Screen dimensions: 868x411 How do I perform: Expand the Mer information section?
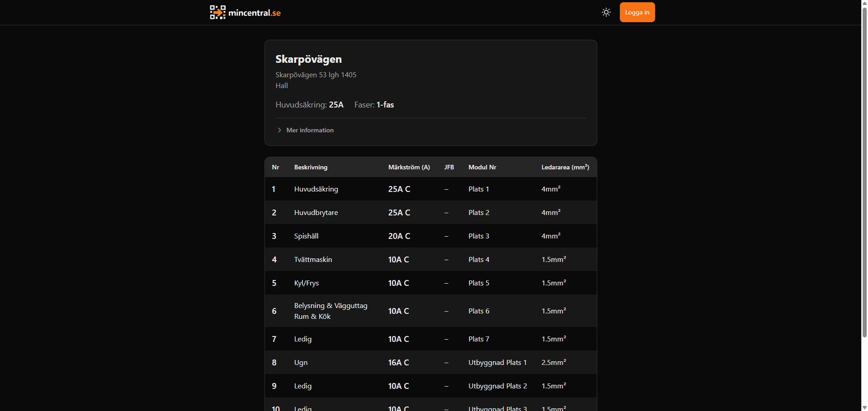pyautogui.click(x=305, y=130)
